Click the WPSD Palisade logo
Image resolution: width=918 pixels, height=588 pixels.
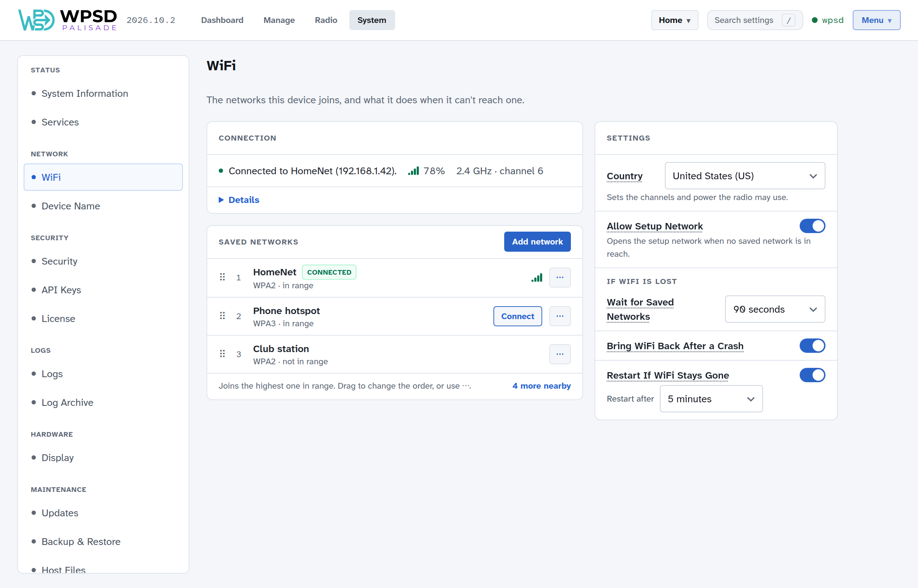pyautogui.click(x=67, y=20)
